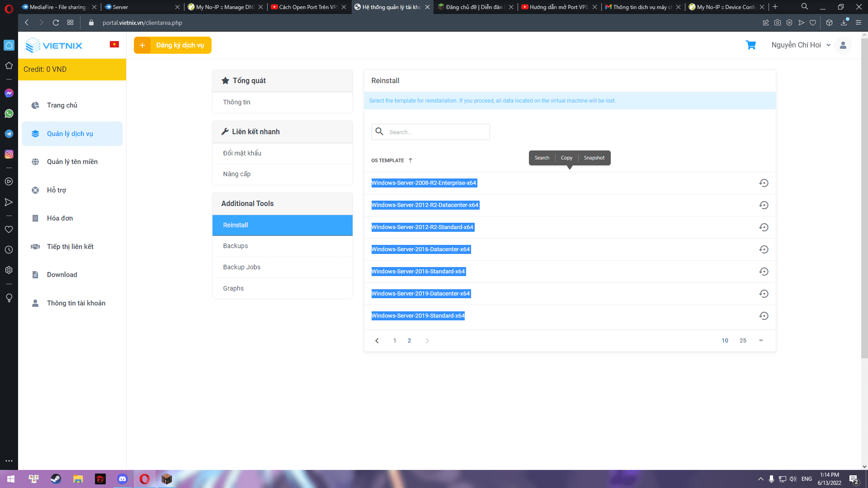868x488 pixels.
Task: Open the shopping cart icon
Action: [x=750, y=45]
